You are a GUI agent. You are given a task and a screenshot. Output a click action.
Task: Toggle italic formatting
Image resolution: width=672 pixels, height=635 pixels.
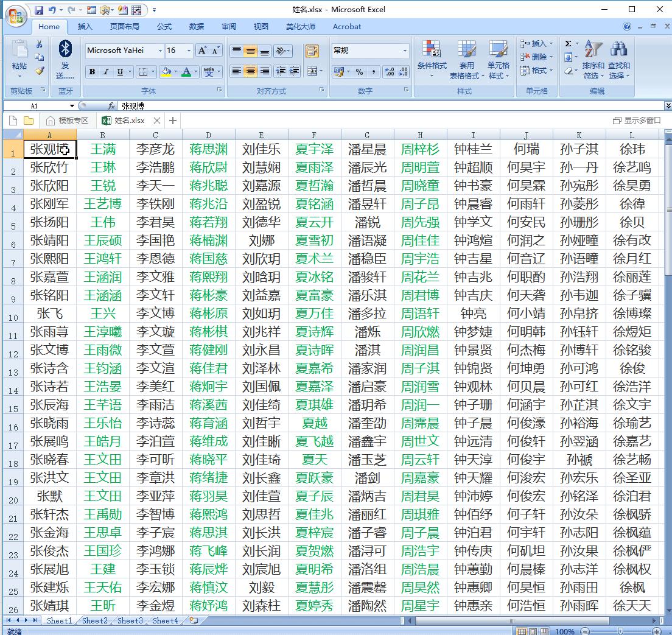pos(106,72)
